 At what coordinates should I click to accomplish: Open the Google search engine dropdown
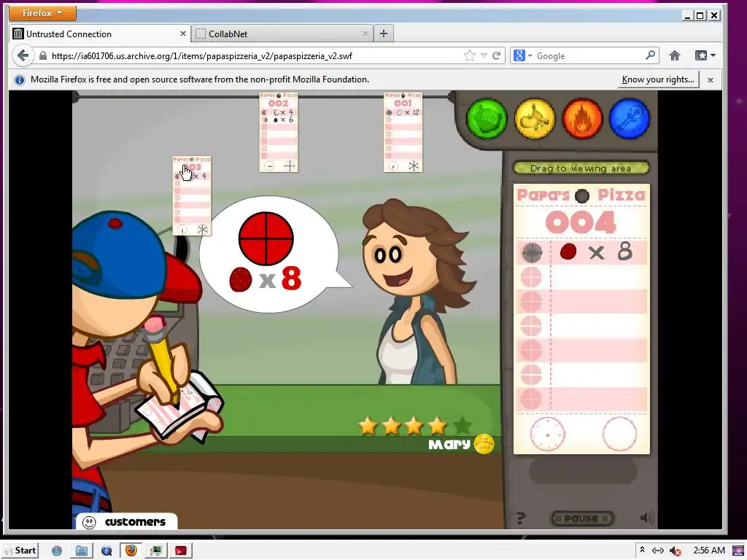[x=522, y=55]
